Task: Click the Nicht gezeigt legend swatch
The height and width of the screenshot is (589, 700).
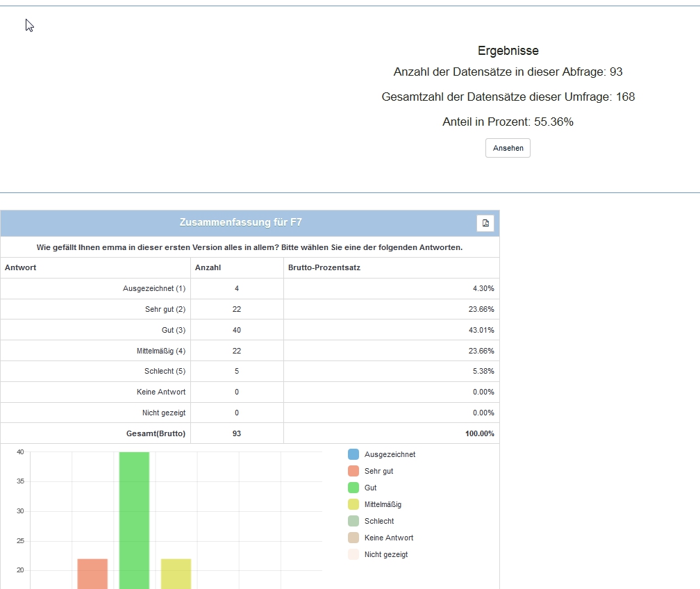Action: pyautogui.click(x=353, y=554)
